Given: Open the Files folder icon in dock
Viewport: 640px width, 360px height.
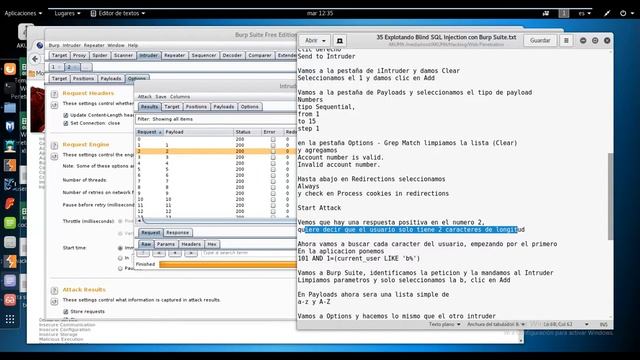Looking at the screenshot, I should tap(10, 107).
